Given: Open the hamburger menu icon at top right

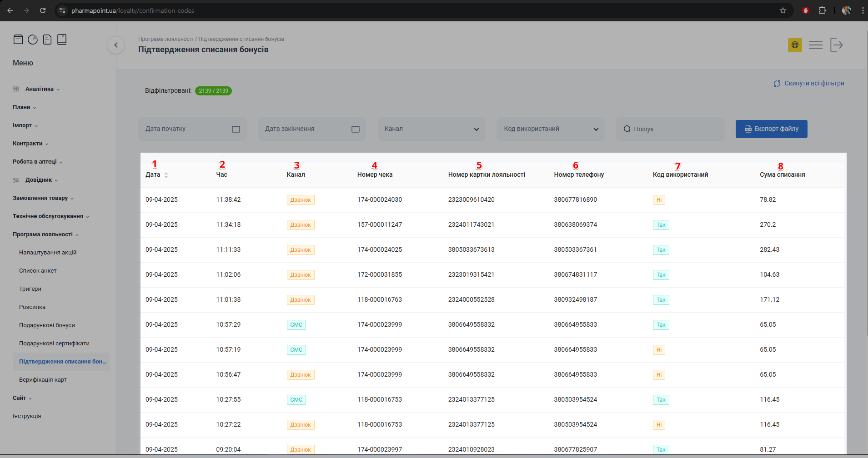Looking at the screenshot, I should pos(815,45).
